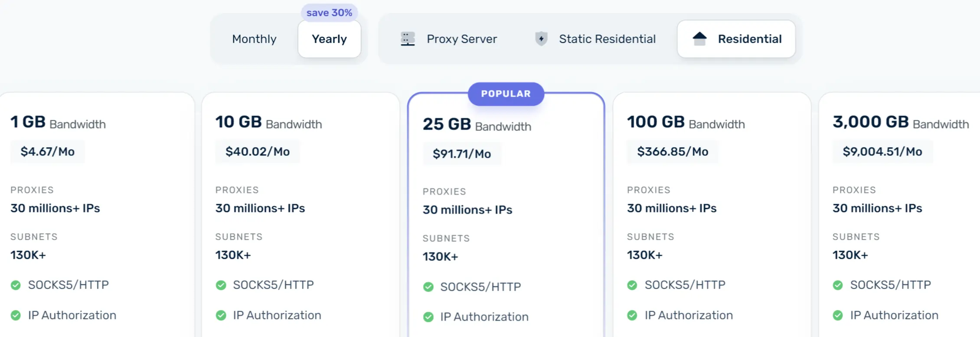Click the $9,004.51/Mo price tag
This screenshot has width=980, height=337.
(x=882, y=152)
